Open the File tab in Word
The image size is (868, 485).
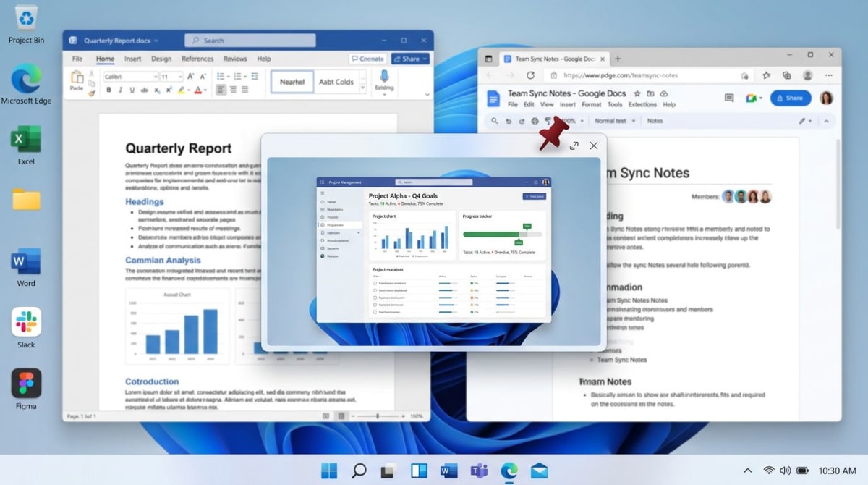pos(77,59)
